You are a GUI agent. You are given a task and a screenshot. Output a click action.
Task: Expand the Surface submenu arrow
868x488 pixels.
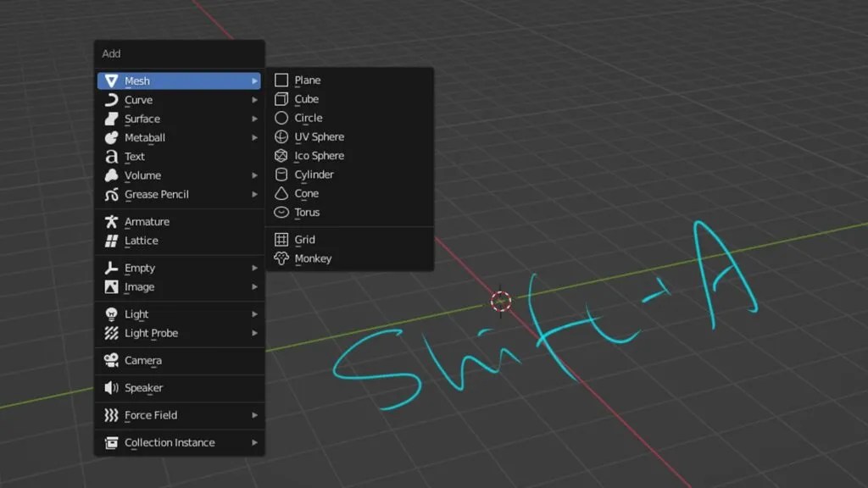click(257, 119)
